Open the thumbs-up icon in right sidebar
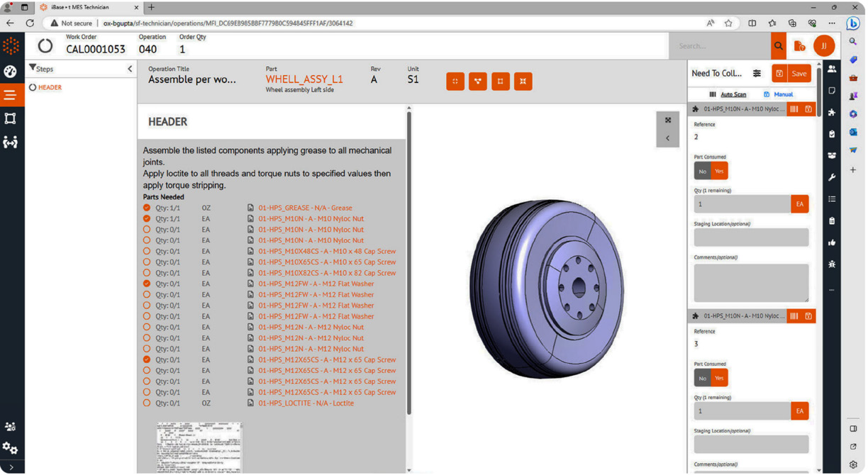The image size is (868, 475). tap(832, 242)
